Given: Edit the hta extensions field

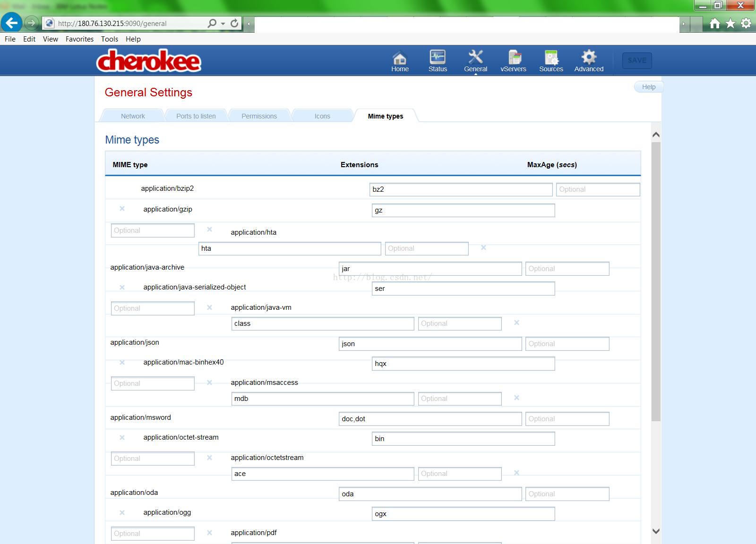Looking at the screenshot, I should pyautogui.click(x=290, y=248).
